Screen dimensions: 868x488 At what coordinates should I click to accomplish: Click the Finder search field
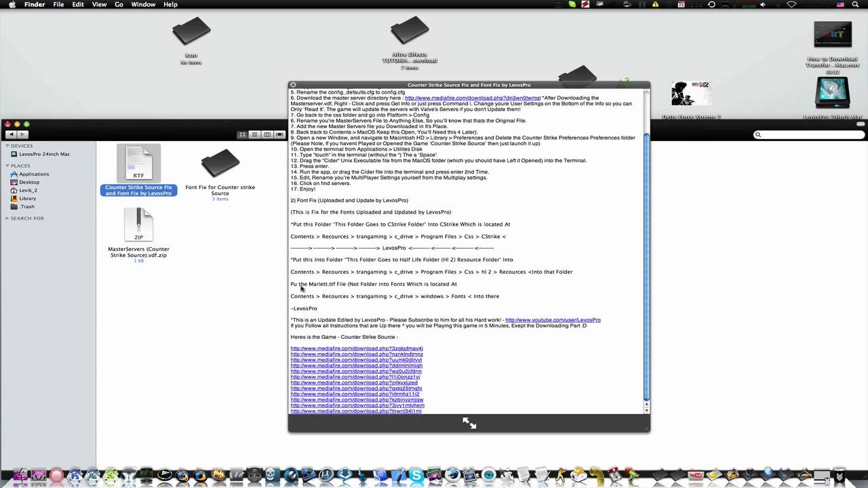[809, 134]
